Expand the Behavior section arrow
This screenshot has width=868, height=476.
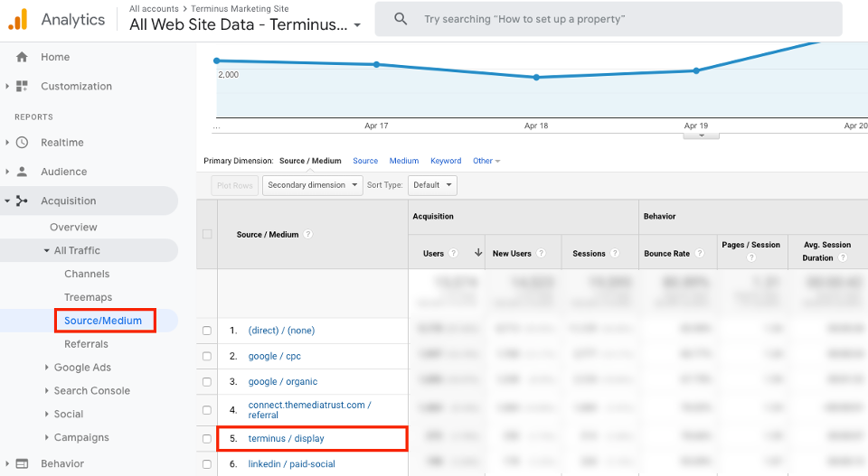[x=6, y=464]
